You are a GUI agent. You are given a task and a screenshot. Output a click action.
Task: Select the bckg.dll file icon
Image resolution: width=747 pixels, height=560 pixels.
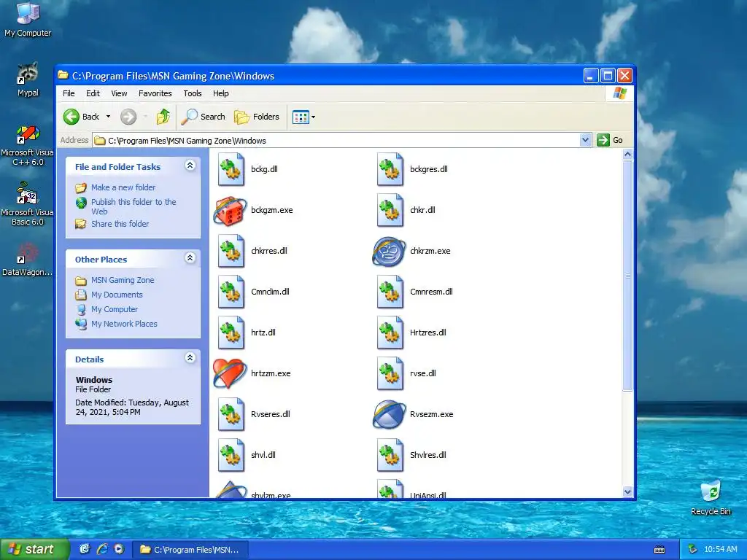(231, 169)
